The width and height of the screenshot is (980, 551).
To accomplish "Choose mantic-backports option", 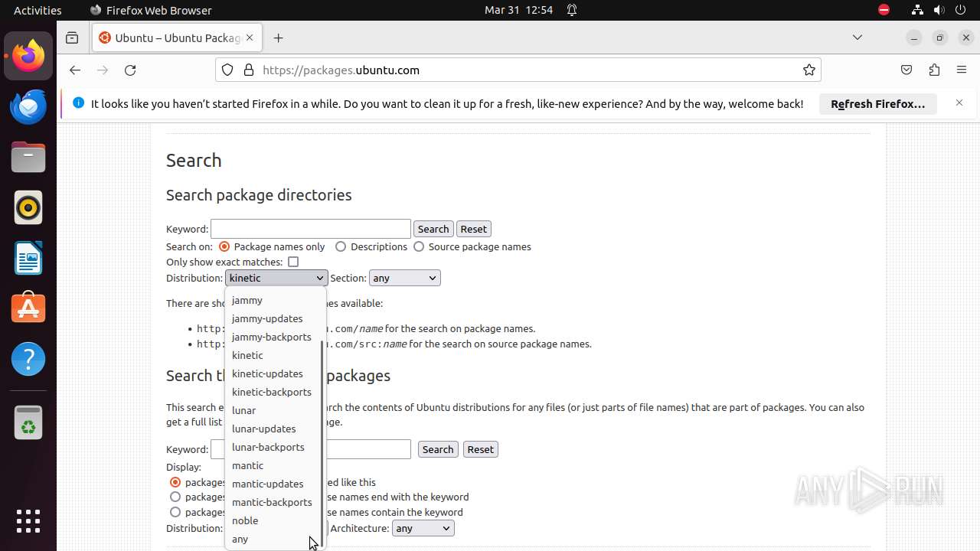I will [x=273, y=502].
